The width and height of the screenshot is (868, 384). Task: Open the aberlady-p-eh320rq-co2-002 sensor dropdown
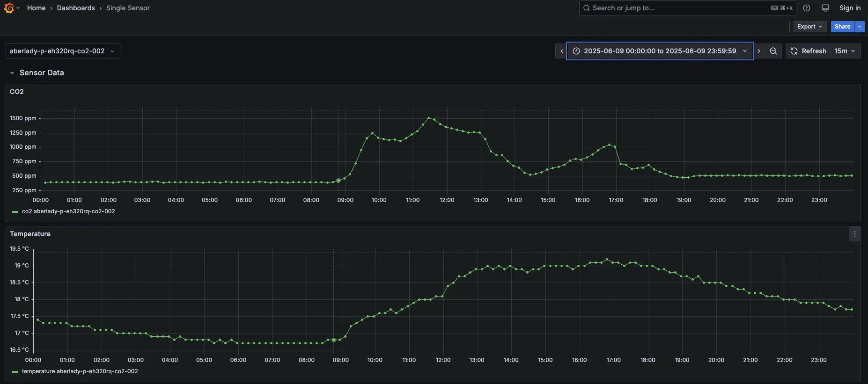[63, 51]
